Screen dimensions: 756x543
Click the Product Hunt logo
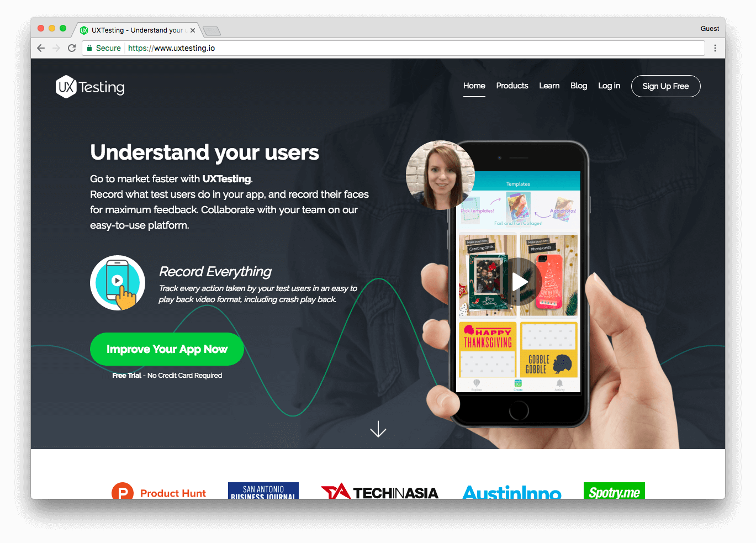click(x=158, y=492)
